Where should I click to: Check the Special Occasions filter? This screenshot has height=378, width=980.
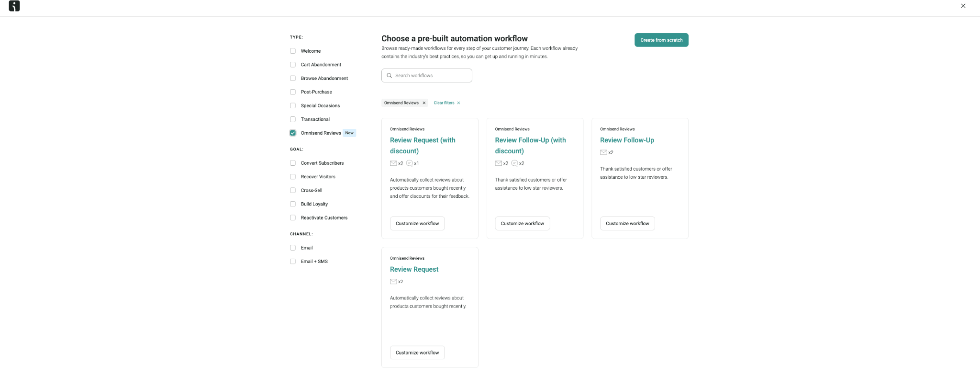pos(293,105)
